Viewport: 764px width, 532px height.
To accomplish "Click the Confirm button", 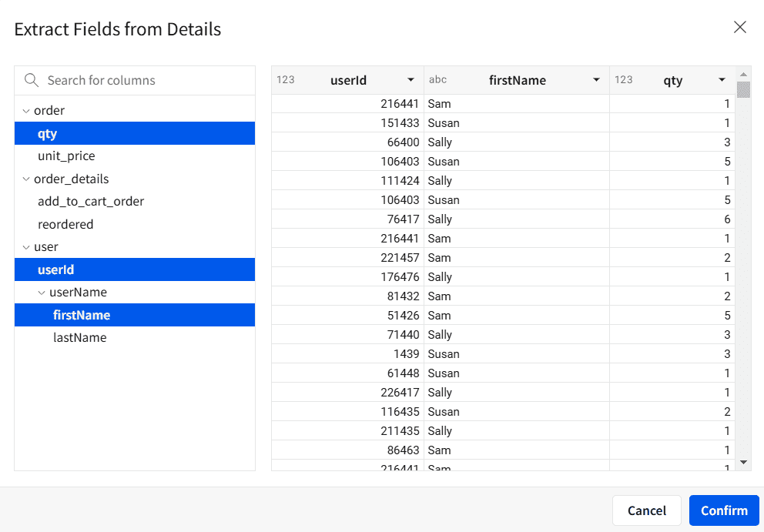I will coord(723,510).
